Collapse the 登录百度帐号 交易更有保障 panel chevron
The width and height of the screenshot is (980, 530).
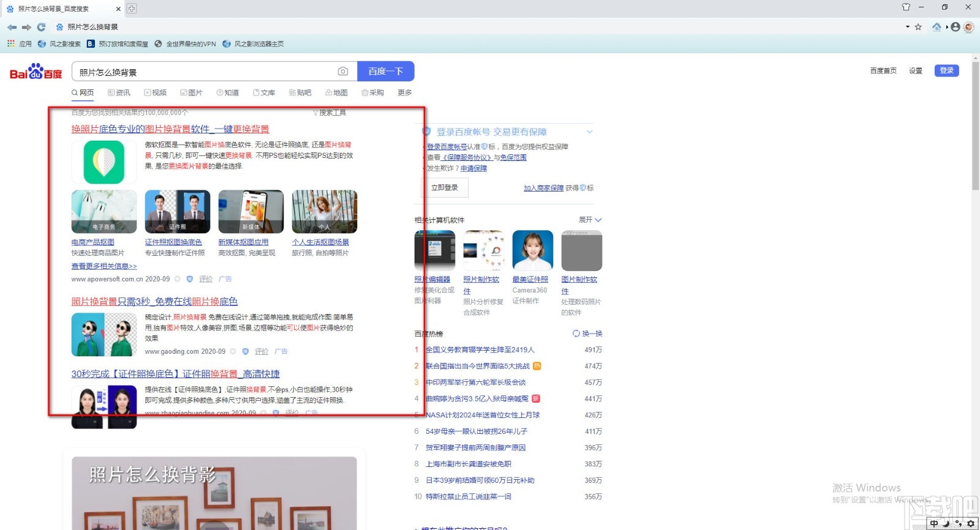(590, 132)
